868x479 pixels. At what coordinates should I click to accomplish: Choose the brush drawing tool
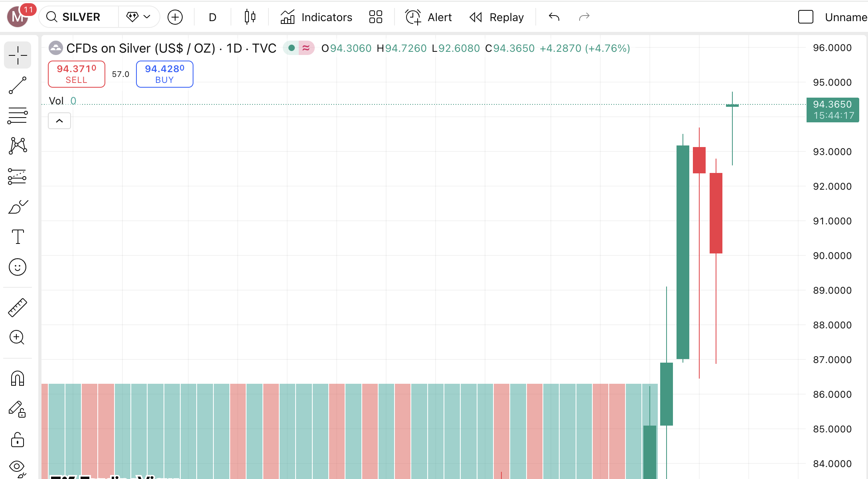coord(18,207)
